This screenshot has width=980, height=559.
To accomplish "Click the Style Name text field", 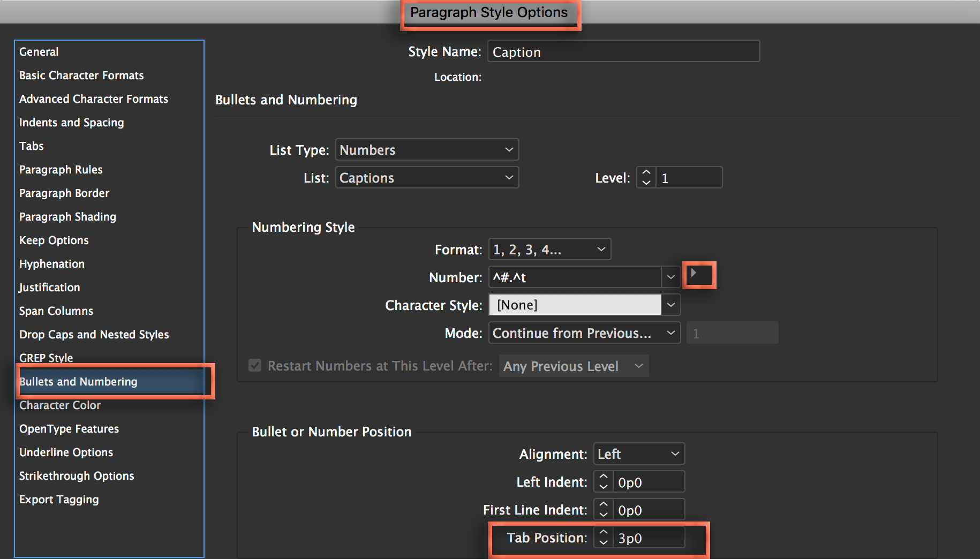I will click(x=623, y=52).
